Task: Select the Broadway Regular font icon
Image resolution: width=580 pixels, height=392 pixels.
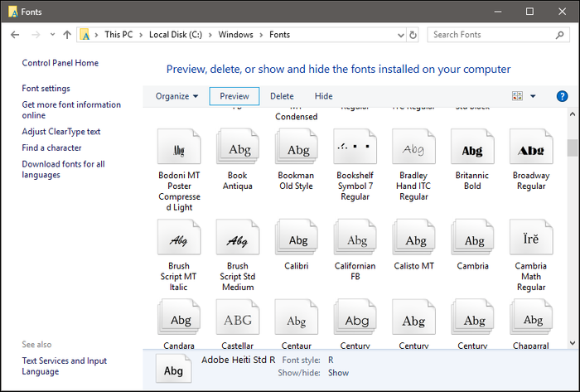Action: click(x=531, y=147)
